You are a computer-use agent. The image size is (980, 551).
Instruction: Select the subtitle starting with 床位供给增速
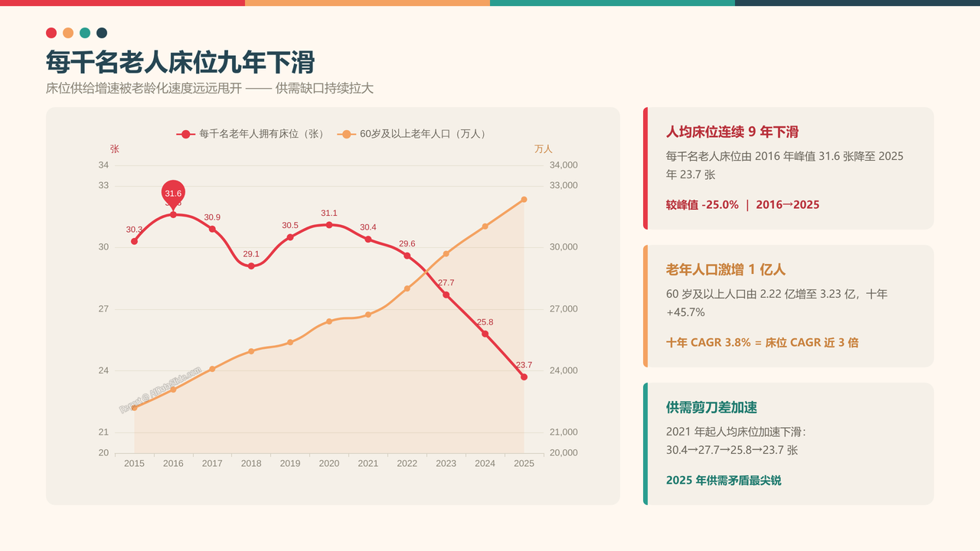(x=210, y=88)
